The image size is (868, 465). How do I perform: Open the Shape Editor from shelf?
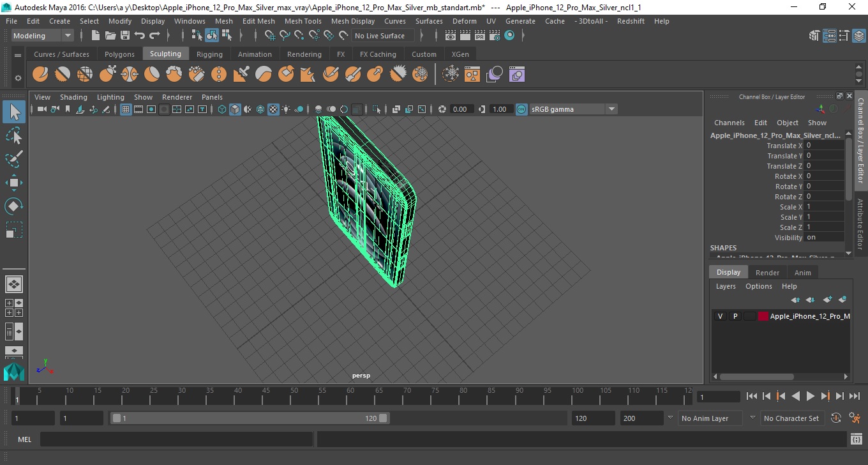pyautogui.click(x=472, y=74)
